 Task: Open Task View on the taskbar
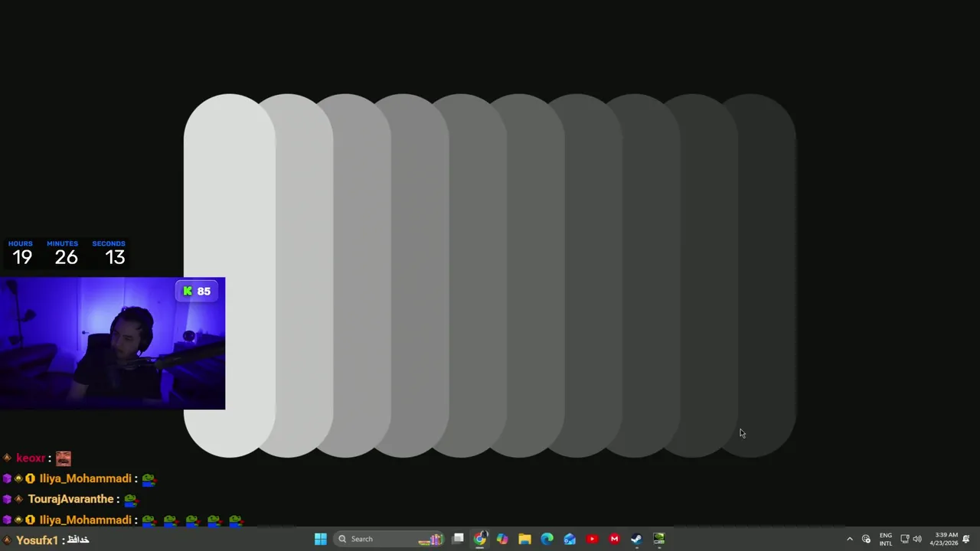[x=458, y=539]
